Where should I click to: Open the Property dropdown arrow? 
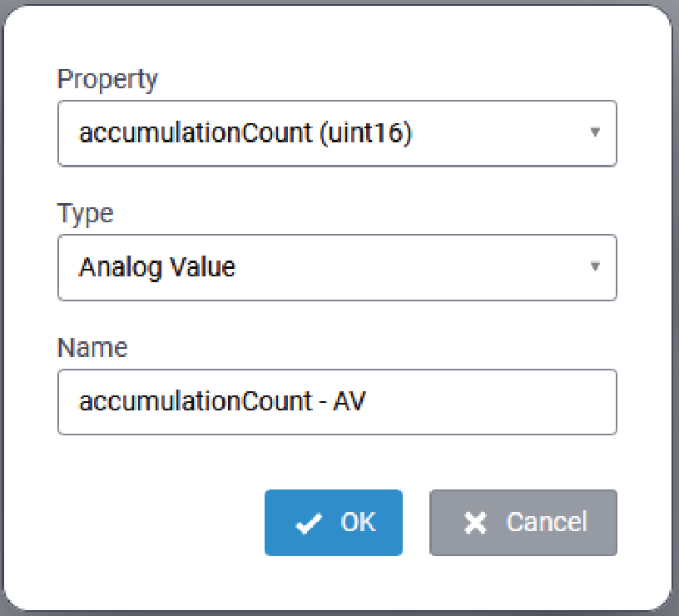click(594, 133)
